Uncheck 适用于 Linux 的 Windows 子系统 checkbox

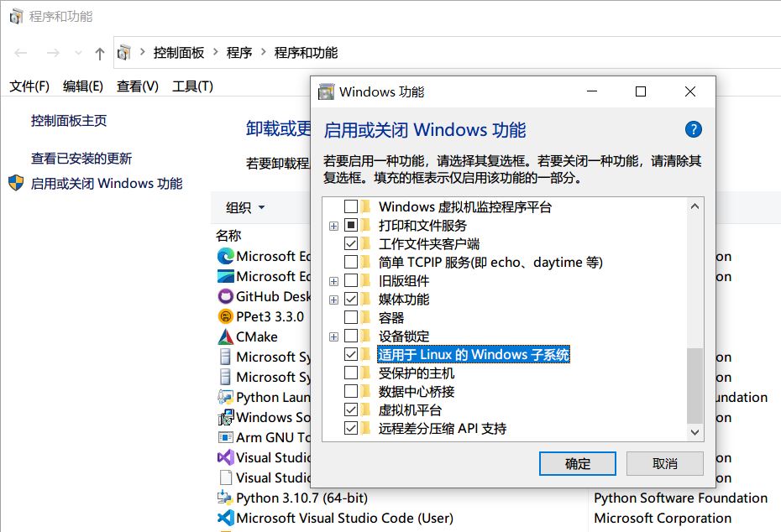pos(351,355)
